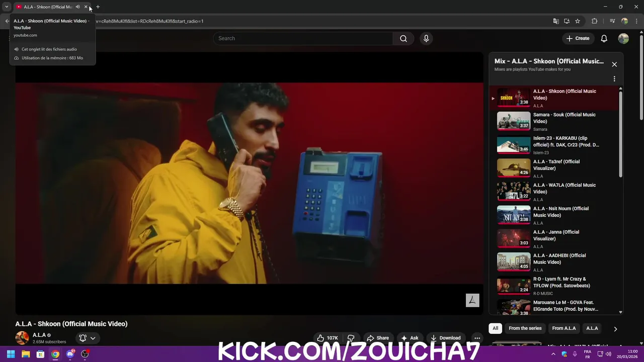The image size is (644, 362).
Task: Select the A.L.A filter chip
Action: click(592, 328)
